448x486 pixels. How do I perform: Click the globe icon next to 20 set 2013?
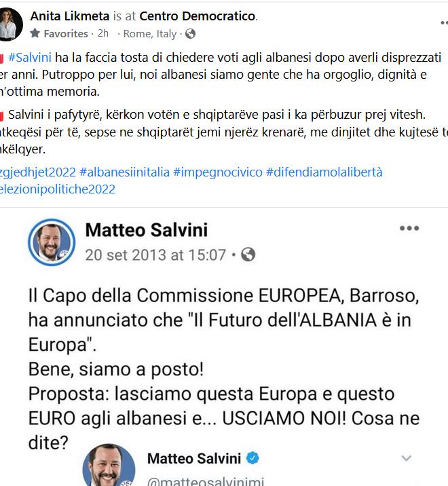coord(248,255)
